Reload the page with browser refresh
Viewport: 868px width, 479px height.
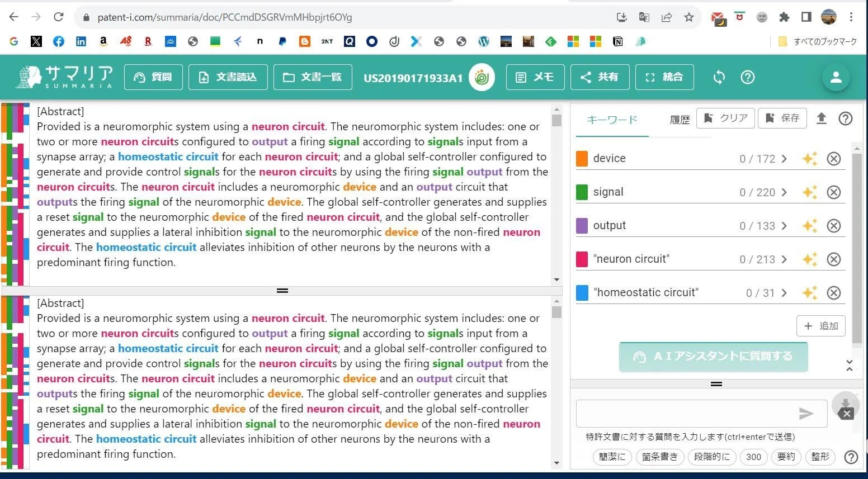pyautogui.click(x=58, y=17)
